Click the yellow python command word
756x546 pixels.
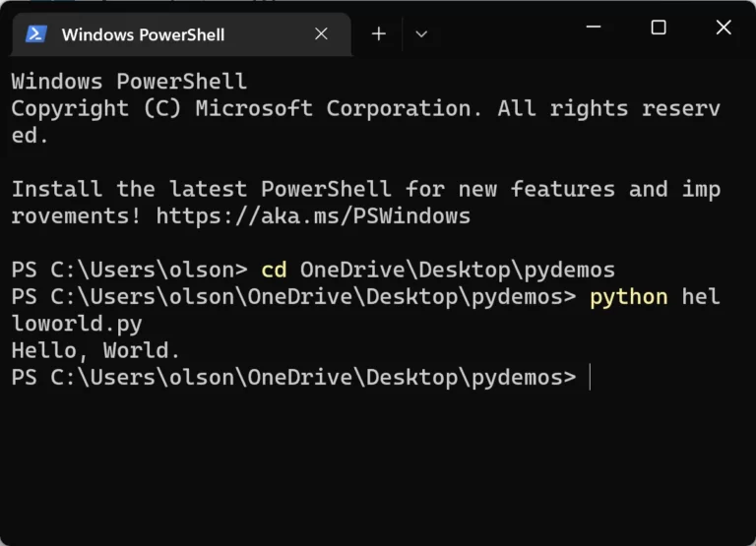(629, 297)
